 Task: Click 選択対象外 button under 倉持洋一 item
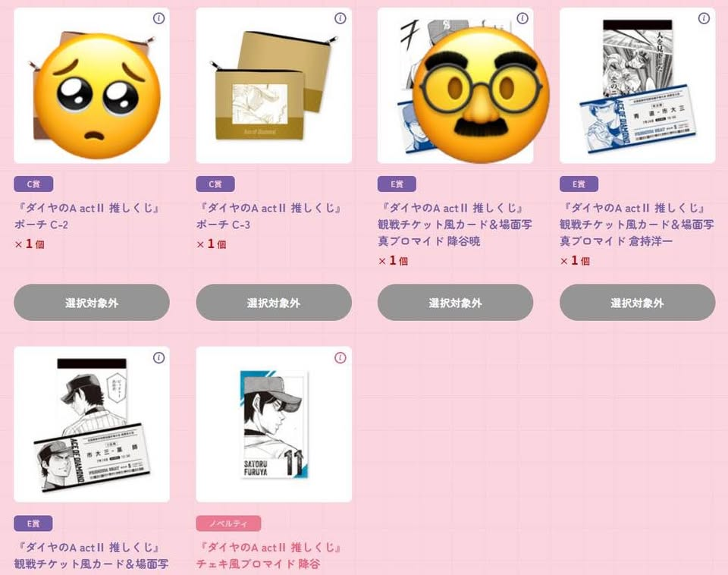coord(638,303)
